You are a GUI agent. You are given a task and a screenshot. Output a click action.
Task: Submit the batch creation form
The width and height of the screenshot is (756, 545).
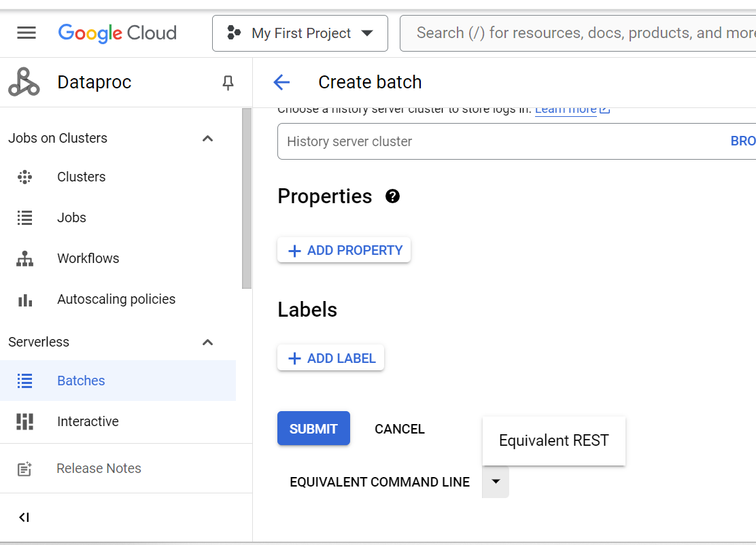tap(313, 428)
